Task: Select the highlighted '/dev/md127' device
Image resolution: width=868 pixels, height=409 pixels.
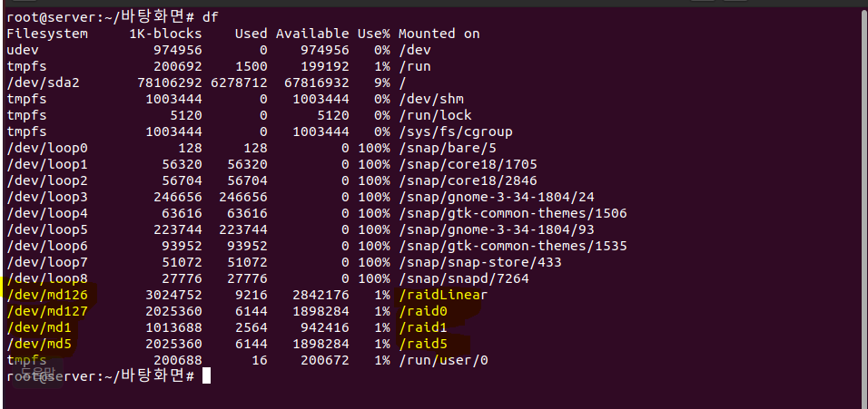Action: coord(47,311)
